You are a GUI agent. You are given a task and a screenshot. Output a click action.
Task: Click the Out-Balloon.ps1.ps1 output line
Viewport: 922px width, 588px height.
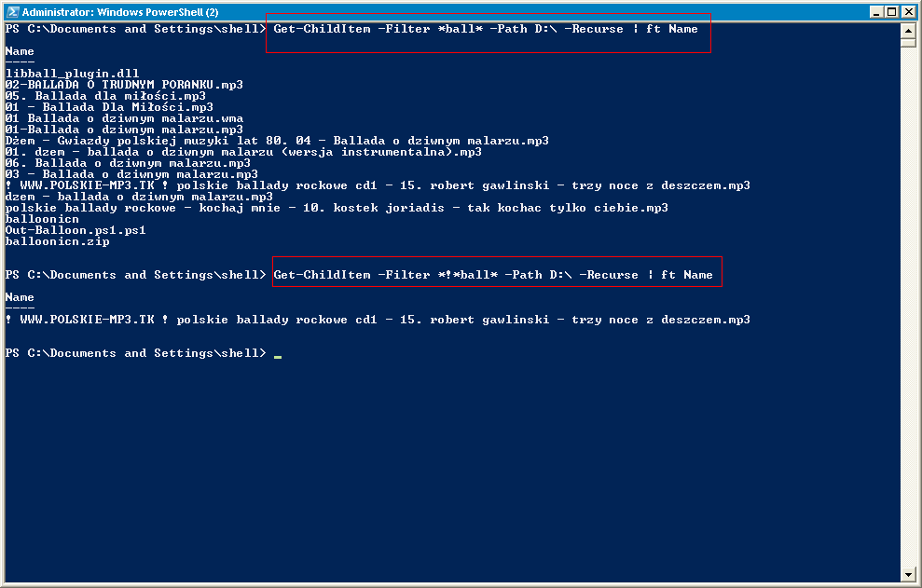coord(76,230)
